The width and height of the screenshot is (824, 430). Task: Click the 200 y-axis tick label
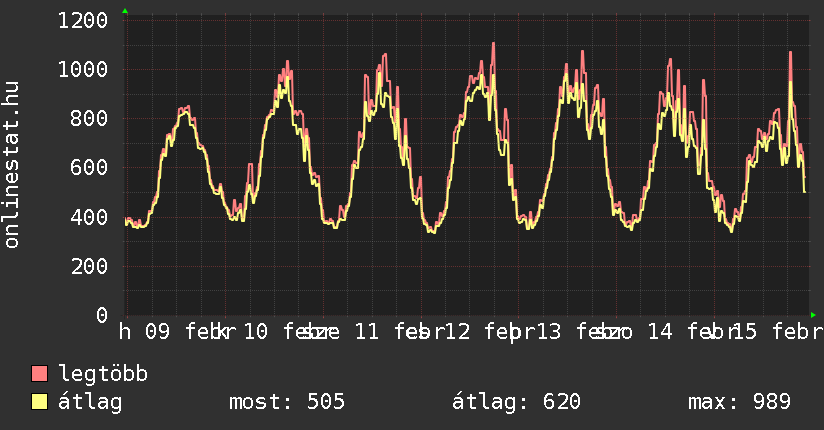[x=90, y=266]
